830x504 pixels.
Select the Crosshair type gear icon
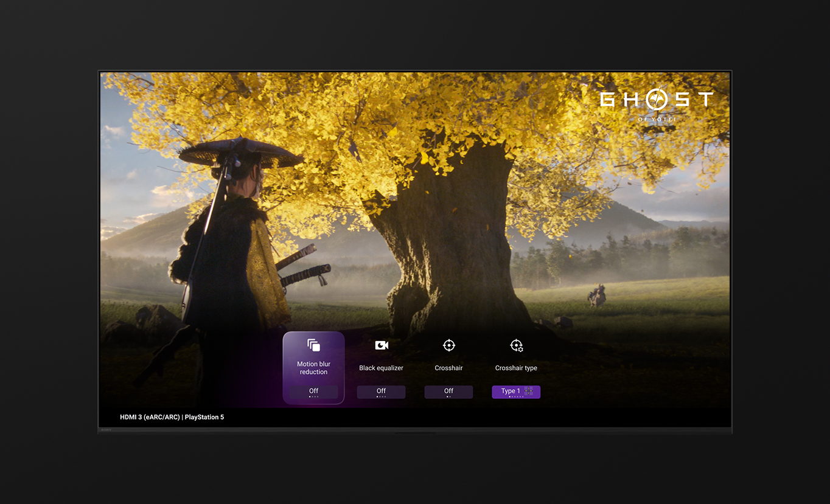click(x=517, y=345)
